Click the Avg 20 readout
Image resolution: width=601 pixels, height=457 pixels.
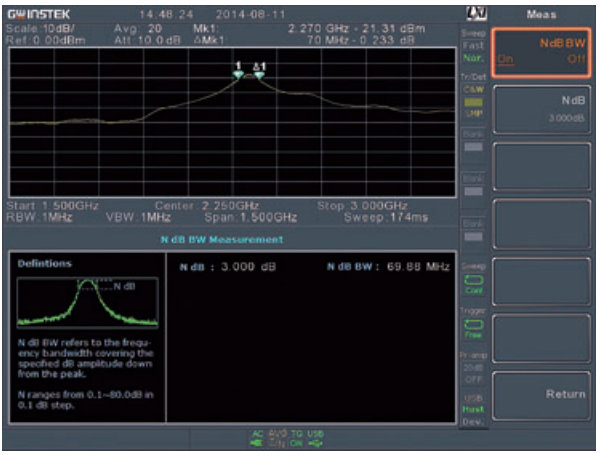point(138,29)
